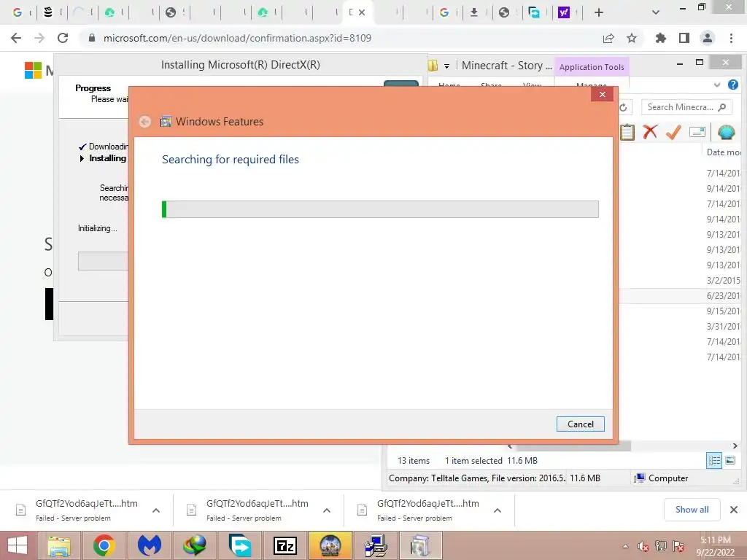Sort by Date modified column header

point(723,152)
